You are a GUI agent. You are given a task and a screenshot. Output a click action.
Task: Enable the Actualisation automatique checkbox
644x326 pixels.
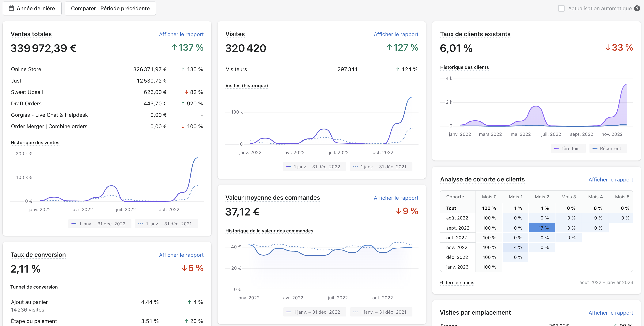click(x=561, y=8)
